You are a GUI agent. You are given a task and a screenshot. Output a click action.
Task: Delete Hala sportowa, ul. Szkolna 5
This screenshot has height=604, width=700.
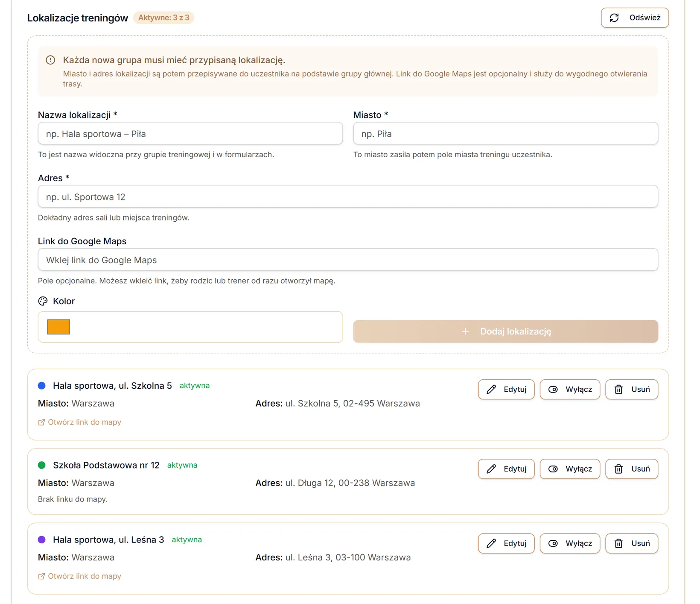tap(632, 390)
